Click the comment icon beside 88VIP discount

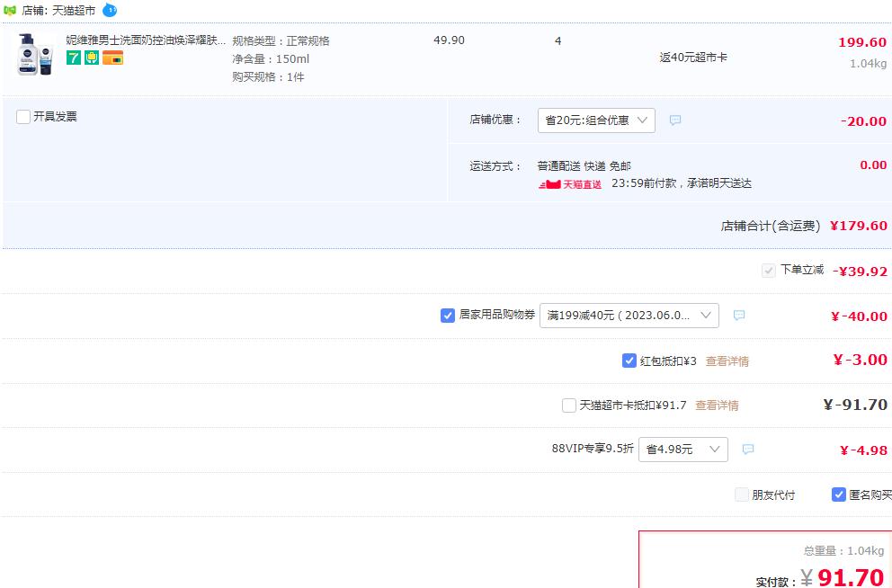click(748, 450)
